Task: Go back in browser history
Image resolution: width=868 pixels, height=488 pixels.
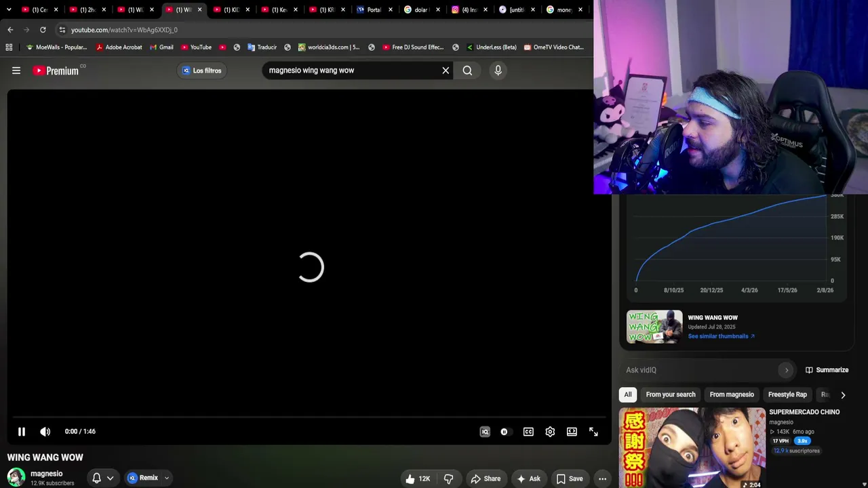Action: pyautogui.click(x=10, y=30)
